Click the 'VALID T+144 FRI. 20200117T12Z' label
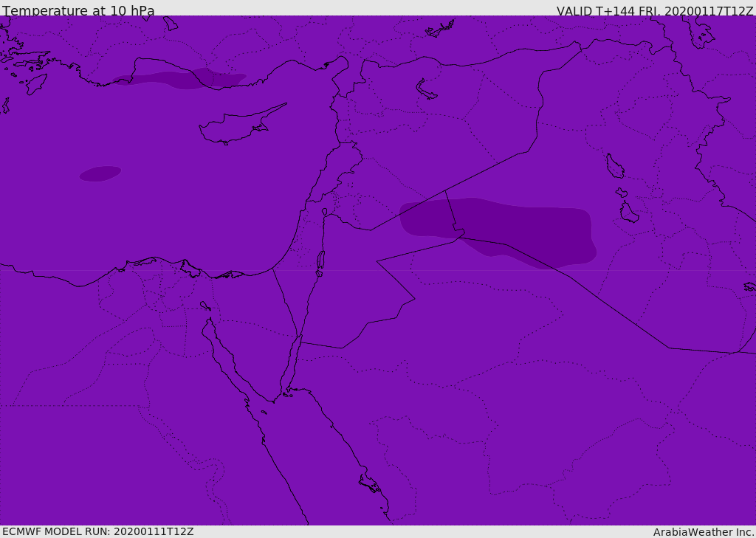The width and height of the screenshot is (756, 538). (655, 11)
